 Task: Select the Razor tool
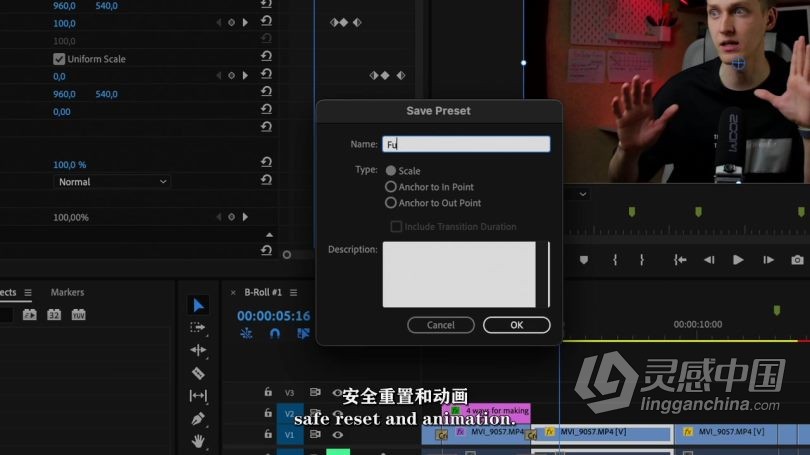[x=198, y=373]
